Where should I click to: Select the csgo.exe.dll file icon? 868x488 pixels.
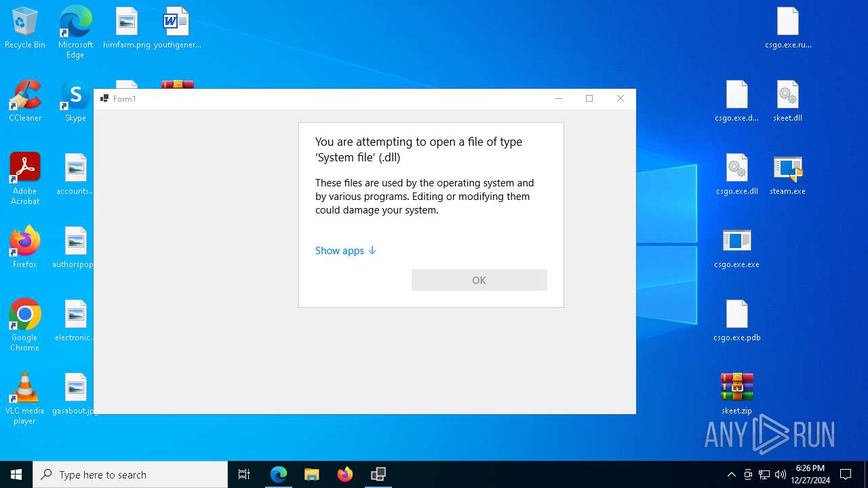point(737,175)
